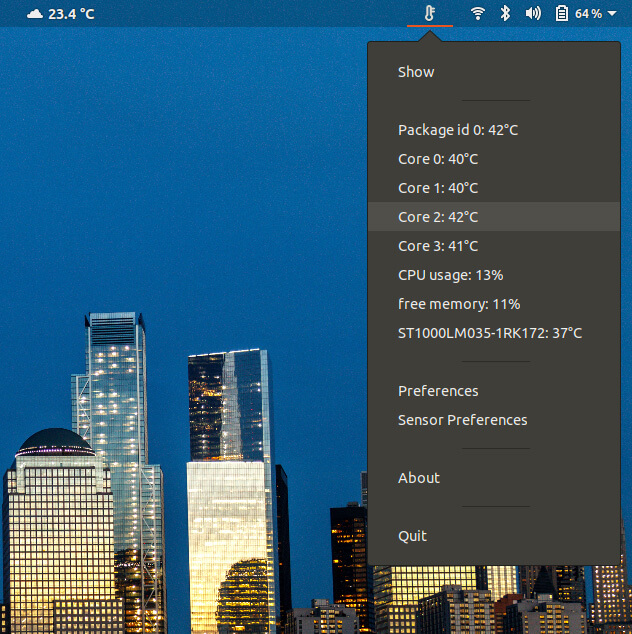Viewport: 632px width, 634px height.
Task: Open the About menu item
Action: point(494,478)
